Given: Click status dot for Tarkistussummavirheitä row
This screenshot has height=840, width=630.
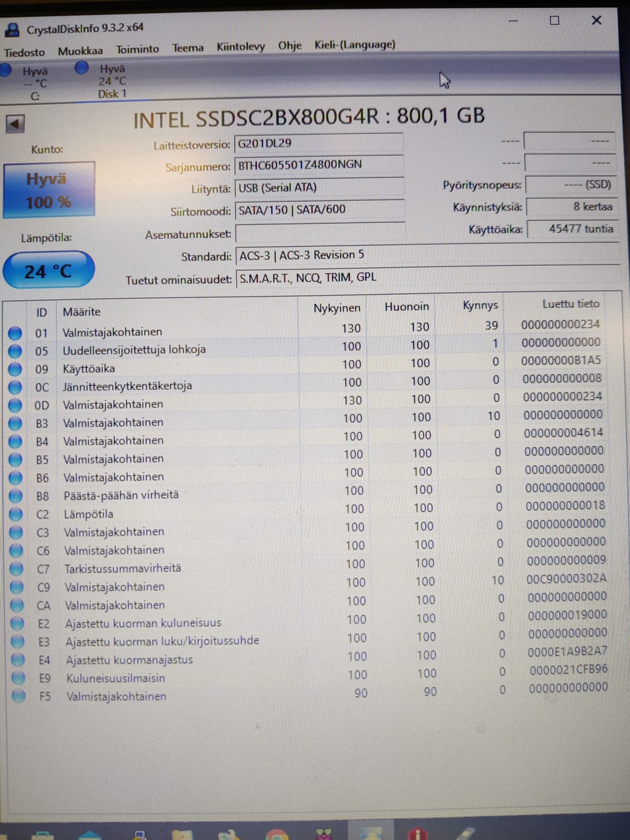Looking at the screenshot, I should point(16,570).
